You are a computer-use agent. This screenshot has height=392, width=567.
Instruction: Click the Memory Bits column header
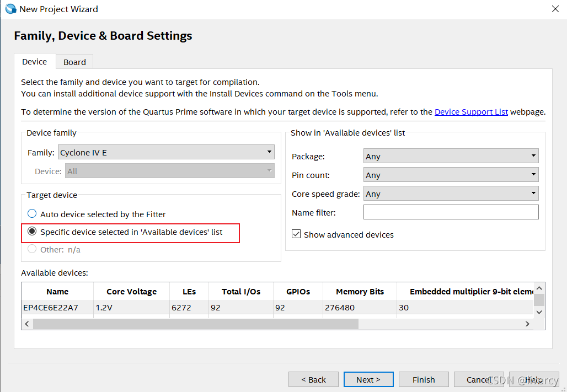[360, 292]
